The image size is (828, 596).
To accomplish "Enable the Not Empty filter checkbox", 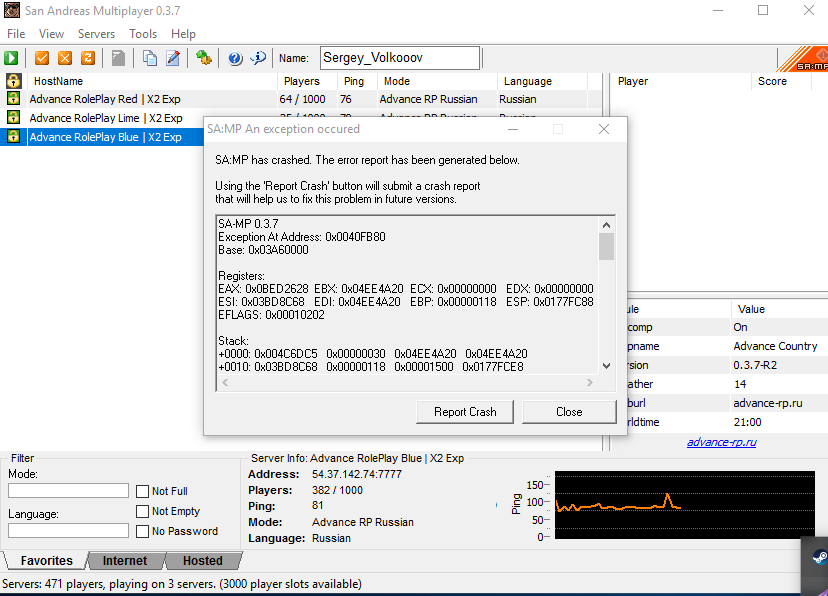I will coord(142,512).
